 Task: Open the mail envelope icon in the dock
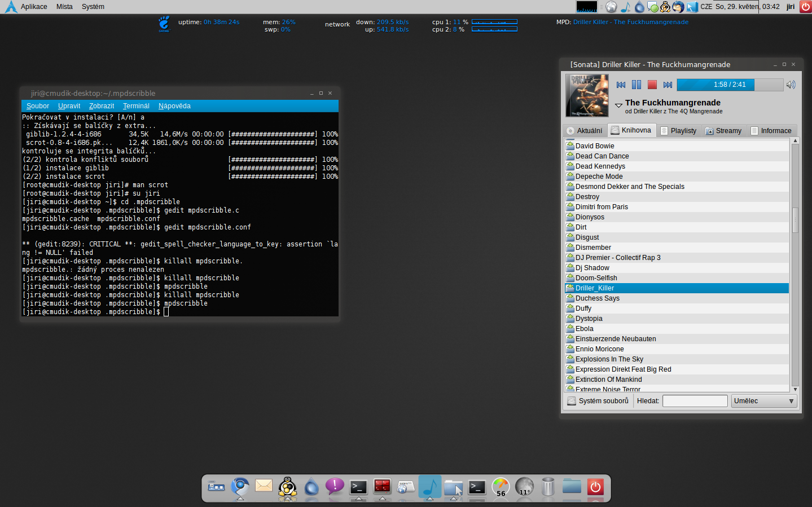[x=264, y=486]
